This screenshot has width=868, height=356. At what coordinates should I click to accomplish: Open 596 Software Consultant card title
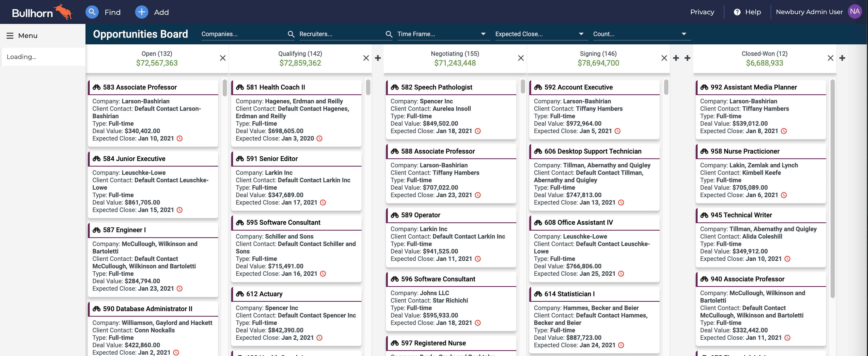[x=438, y=279]
